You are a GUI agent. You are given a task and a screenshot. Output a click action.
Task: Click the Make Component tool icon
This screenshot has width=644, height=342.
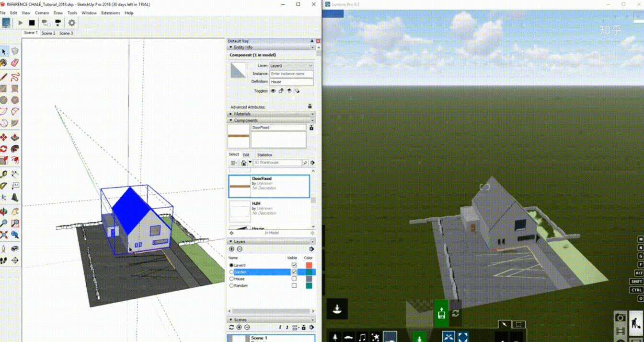15,51
